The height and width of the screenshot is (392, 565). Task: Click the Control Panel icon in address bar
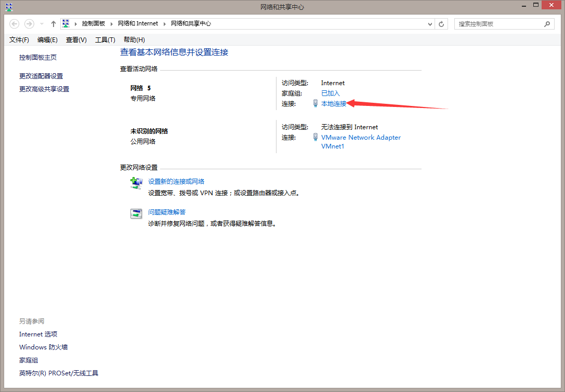66,24
